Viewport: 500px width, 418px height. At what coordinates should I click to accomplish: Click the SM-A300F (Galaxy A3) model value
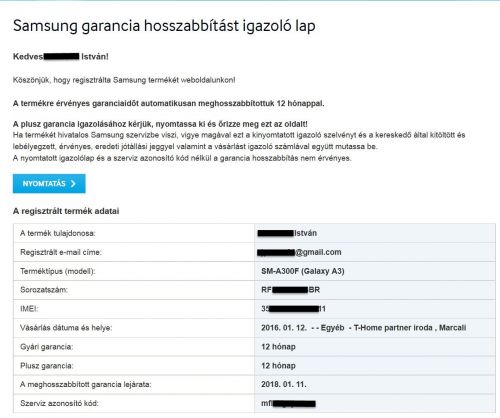click(303, 271)
